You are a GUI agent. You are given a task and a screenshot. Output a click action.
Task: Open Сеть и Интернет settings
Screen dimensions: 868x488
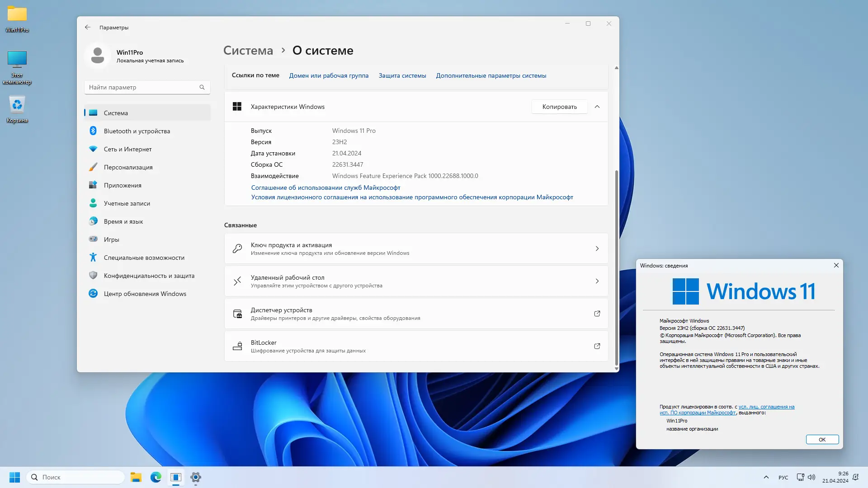point(127,149)
